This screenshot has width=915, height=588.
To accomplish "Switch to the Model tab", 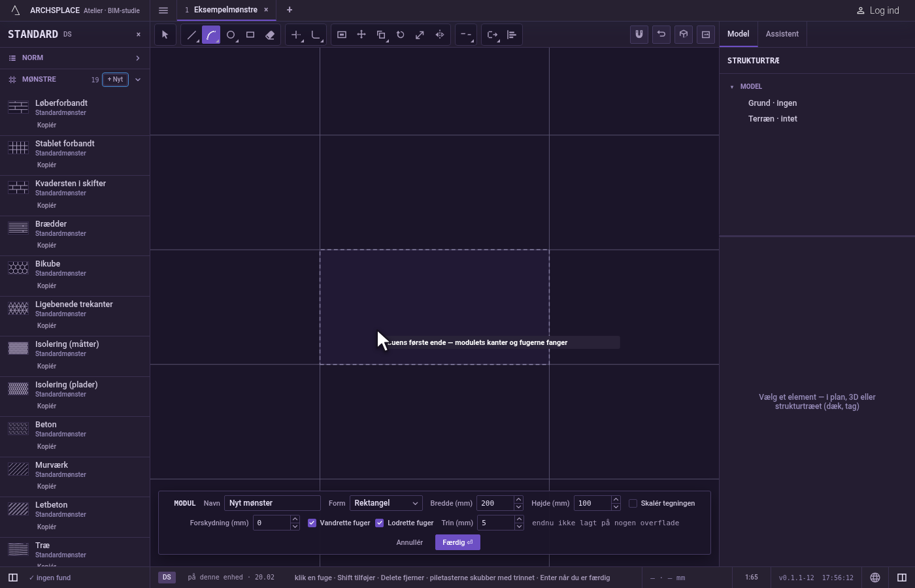I will point(739,34).
